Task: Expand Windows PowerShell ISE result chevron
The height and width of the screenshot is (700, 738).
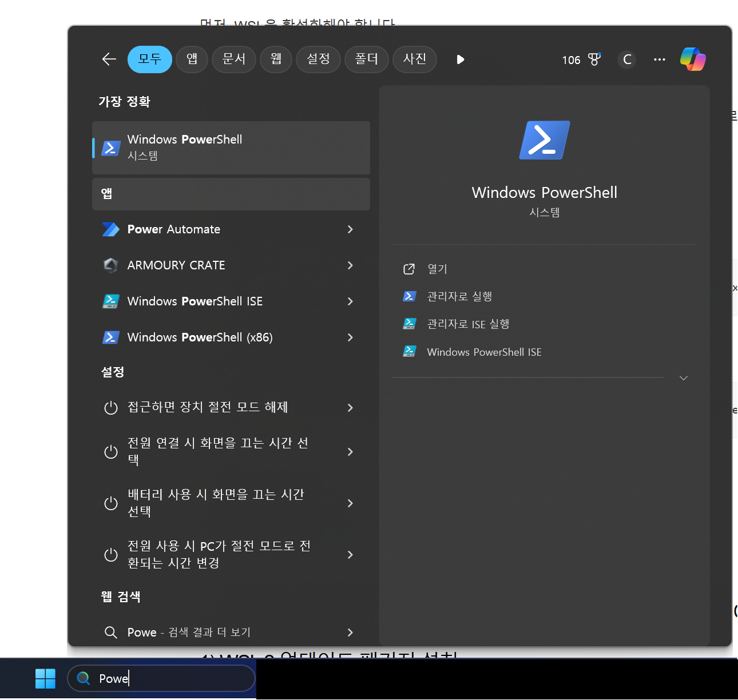Action: point(350,301)
